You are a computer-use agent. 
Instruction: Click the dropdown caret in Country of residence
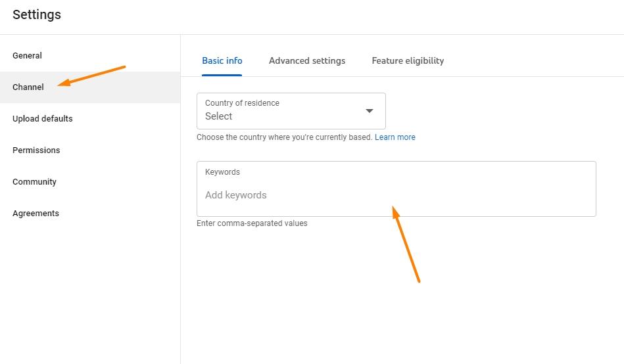tap(369, 111)
